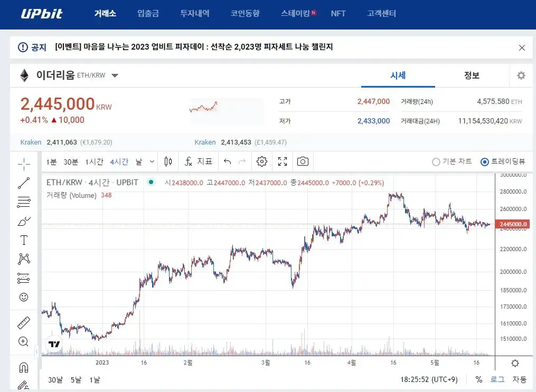Select the crosshair cursor tool
The height and width of the screenshot is (392, 536).
(24, 164)
